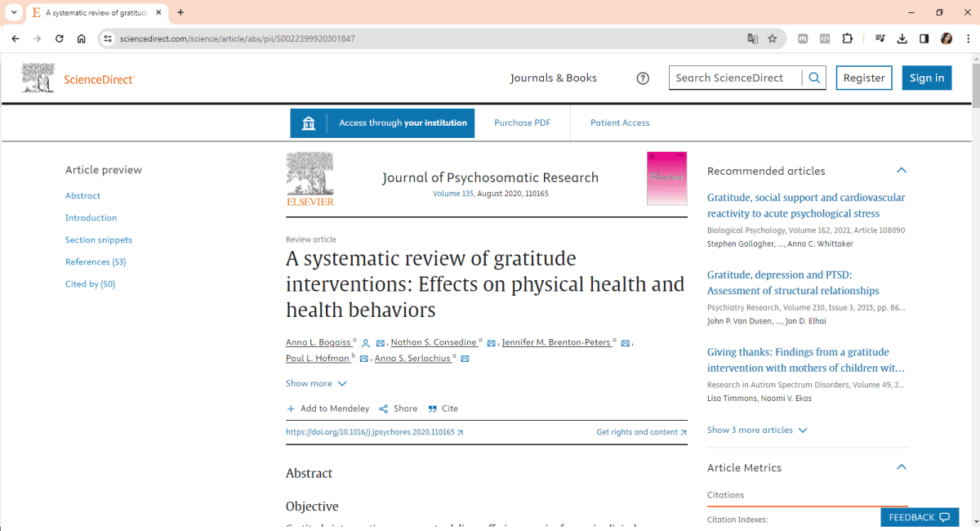Open Journal of Psychosomatic Research page
The width and height of the screenshot is (980, 531).
tap(490, 177)
